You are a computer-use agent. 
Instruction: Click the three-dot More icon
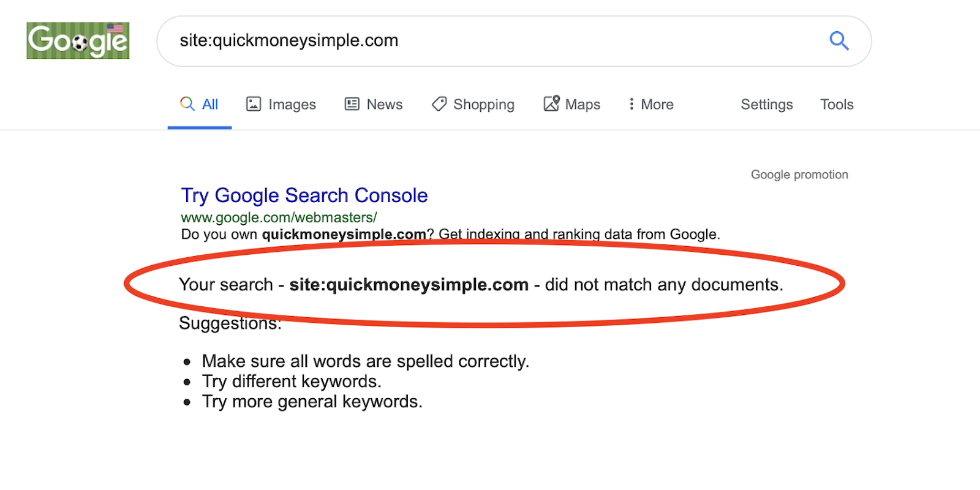[631, 104]
